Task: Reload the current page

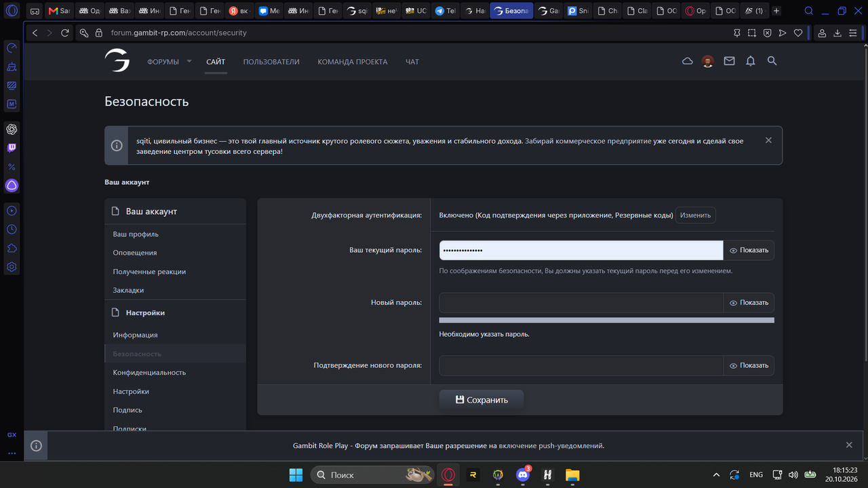Action: coord(65,33)
